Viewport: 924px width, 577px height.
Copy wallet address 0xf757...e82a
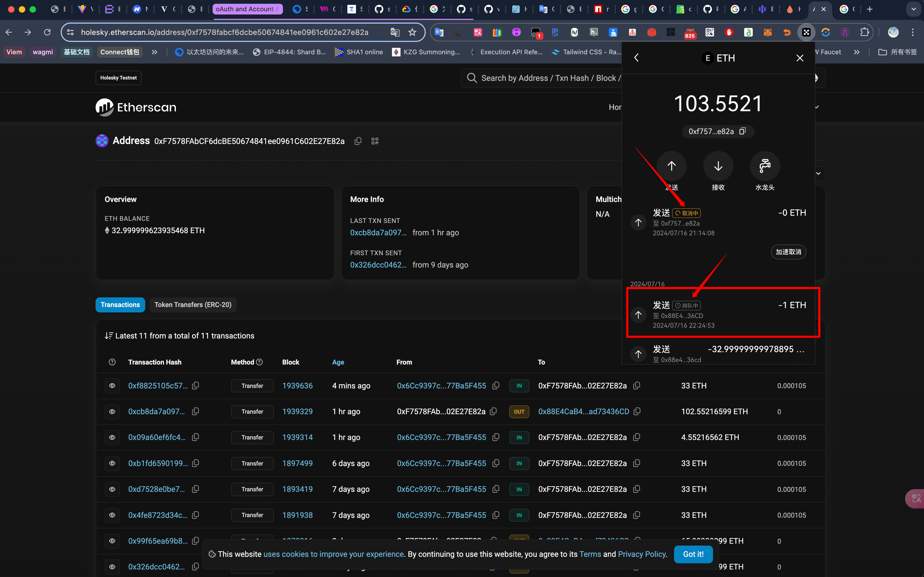(743, 131)
